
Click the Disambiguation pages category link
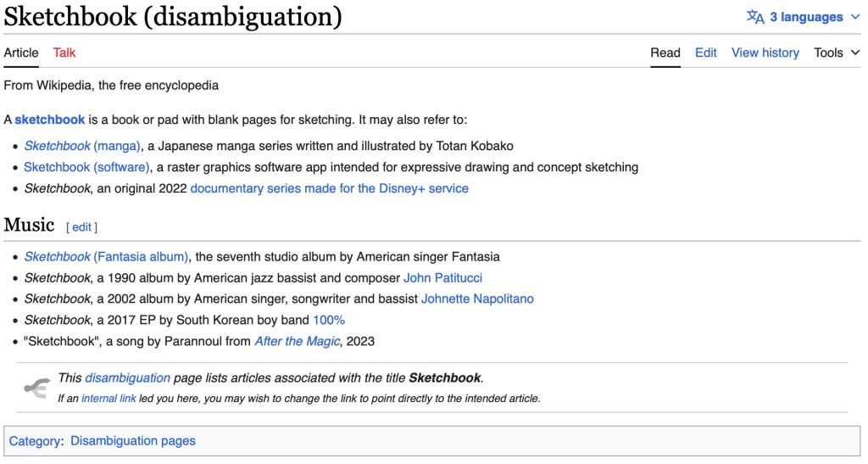click(133, 441)
